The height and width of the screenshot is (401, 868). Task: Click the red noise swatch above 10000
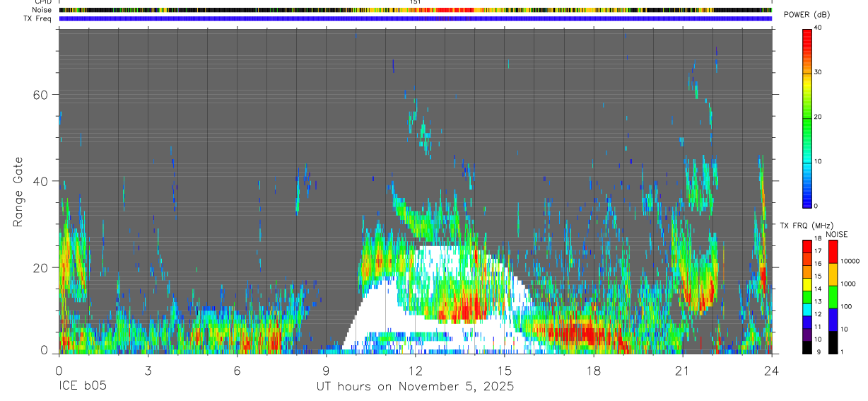[x=833, y=252]
